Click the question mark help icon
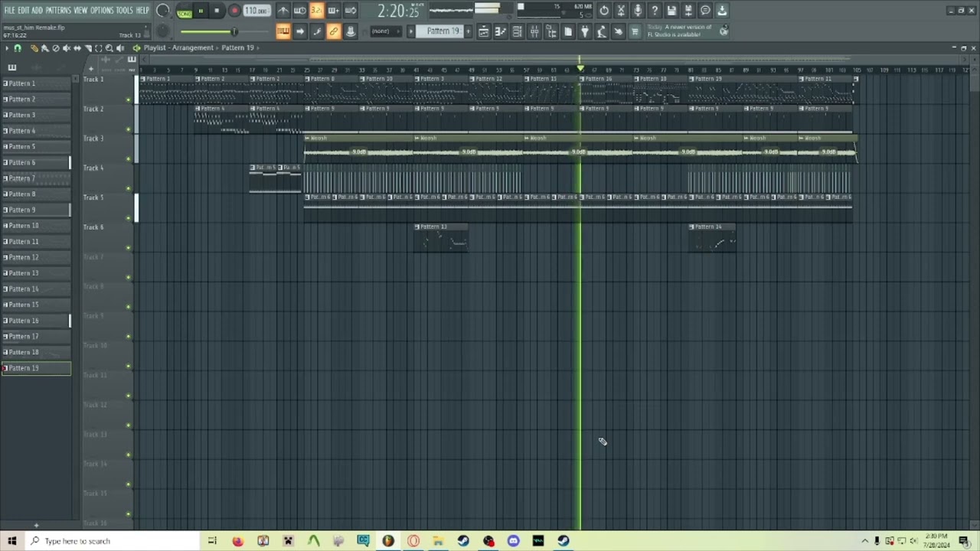 pos(655,11)
